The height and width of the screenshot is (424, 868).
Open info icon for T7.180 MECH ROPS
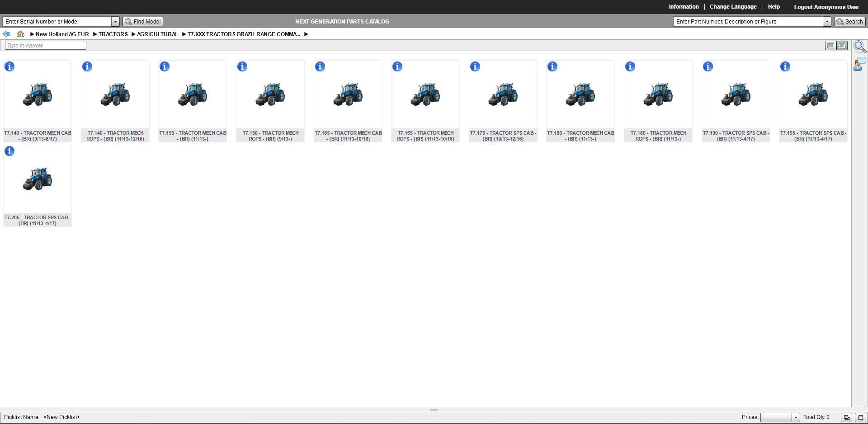pos(630,67)
